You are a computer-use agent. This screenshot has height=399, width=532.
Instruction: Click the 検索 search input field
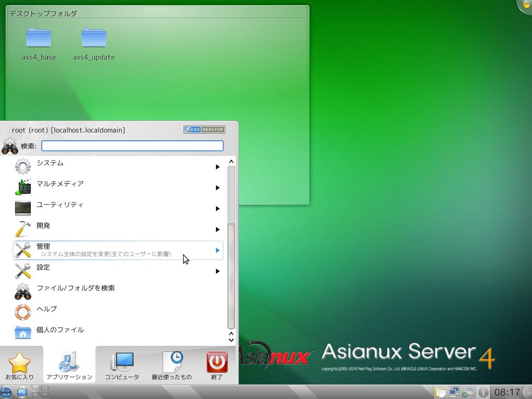(132, 146)
